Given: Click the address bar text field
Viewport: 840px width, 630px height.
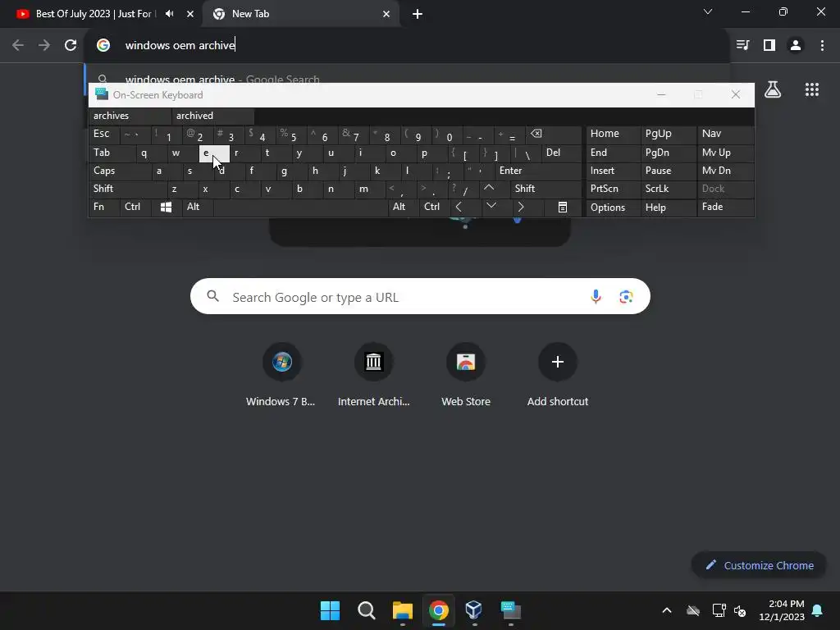Looking at the screenshot, I should click(407, 45).
